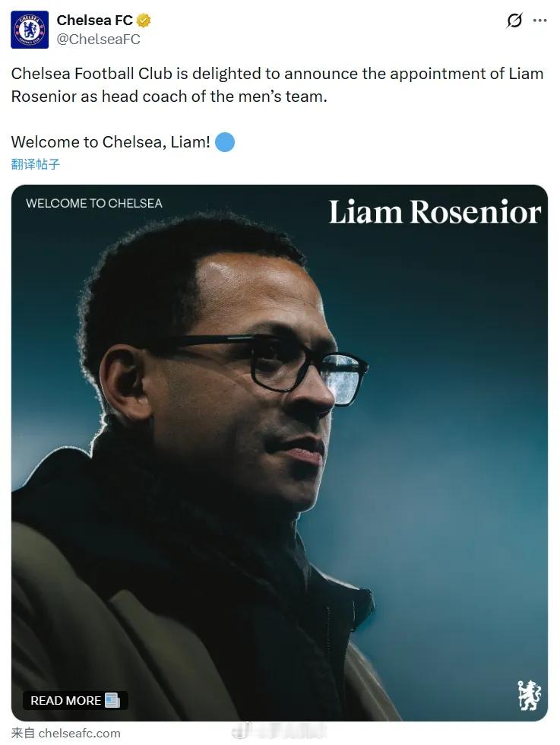The image size is (560, 745).
Task: Click the 'Welcome to Chelsea, Liam!' line
Action: [x=110, y=142]
